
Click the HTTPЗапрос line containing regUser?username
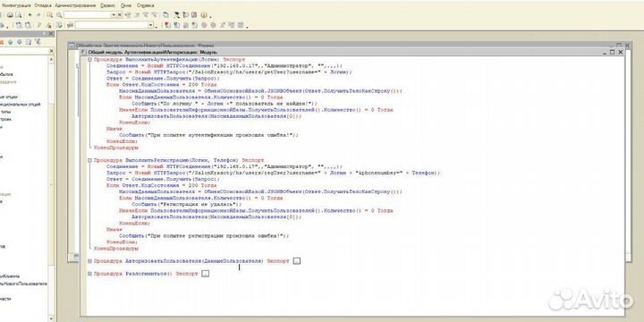[x=273, y=173]
